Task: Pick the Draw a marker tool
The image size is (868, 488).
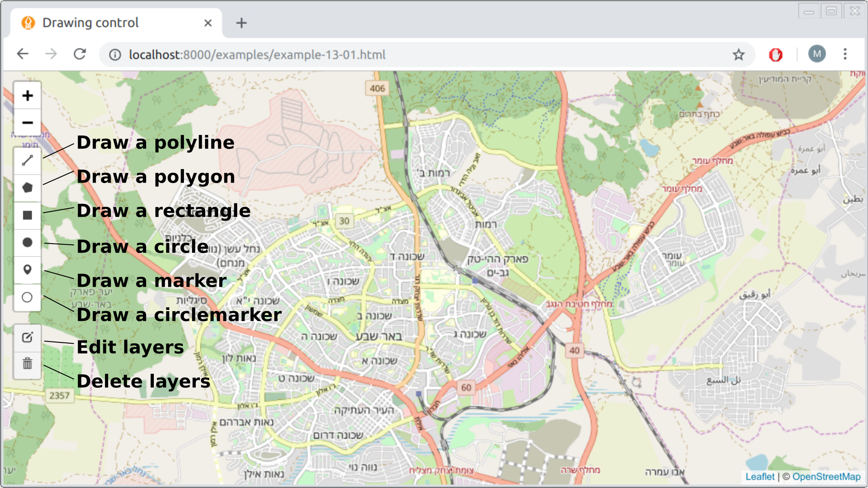Action: [27, 270]
